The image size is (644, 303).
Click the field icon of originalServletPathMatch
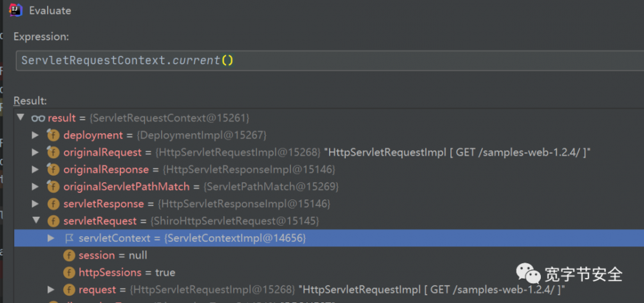click(x=53, y=186)
